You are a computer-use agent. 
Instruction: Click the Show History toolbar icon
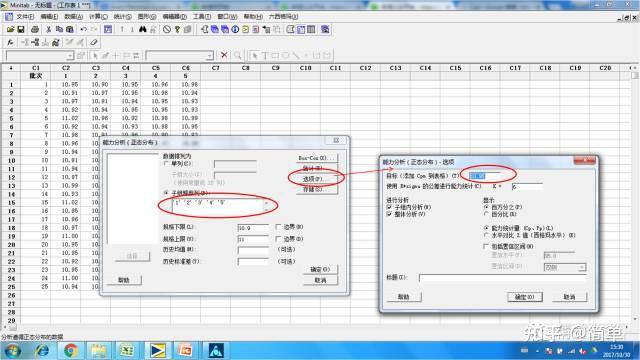pyautogui.click(x=245, y=29)
